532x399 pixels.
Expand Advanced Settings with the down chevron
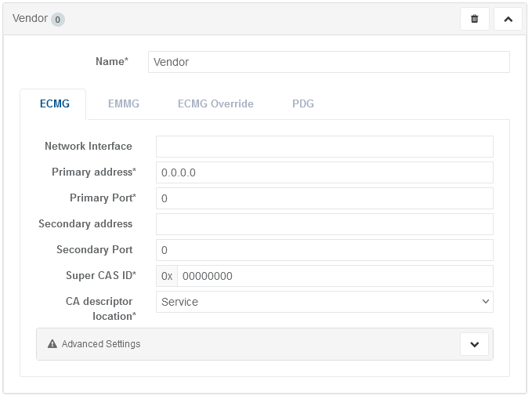(x=475, y=344)
